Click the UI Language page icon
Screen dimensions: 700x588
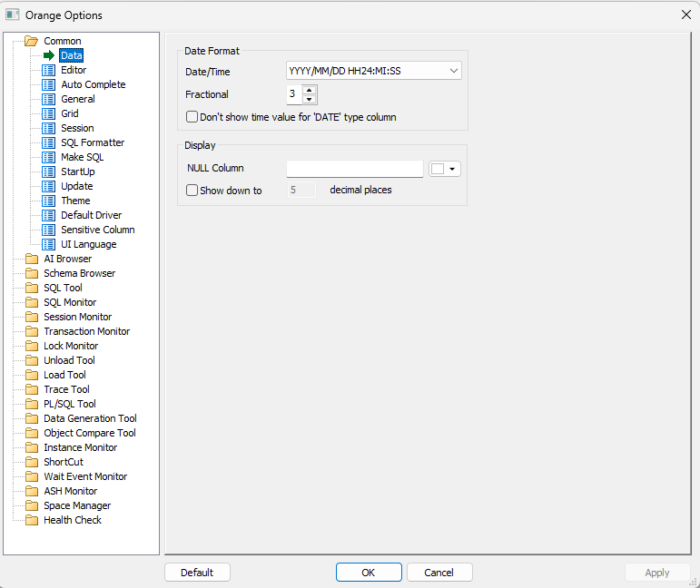48,244
